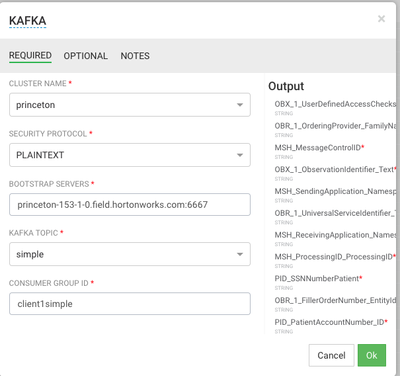Select the OBR_1_FillerOrderNumber_EntityId output field
The width and height of the screenshot is (400, 376).
[335, 300]
